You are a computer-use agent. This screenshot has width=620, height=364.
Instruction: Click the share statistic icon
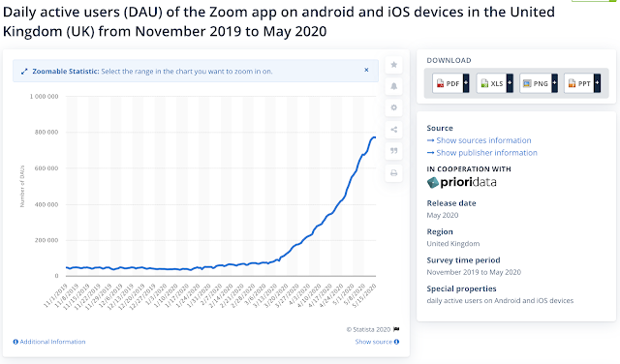(x=394, y=129)
